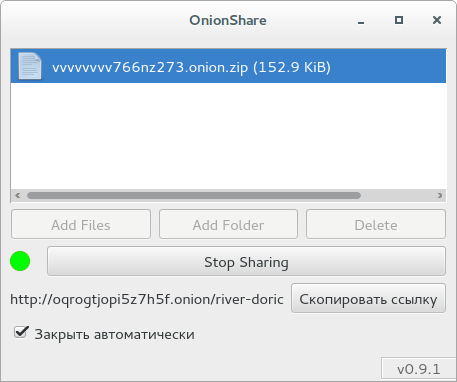Click the onion URL http://oqrogtjopi5z7h5f.onion/river-doric

coord(147,299)
